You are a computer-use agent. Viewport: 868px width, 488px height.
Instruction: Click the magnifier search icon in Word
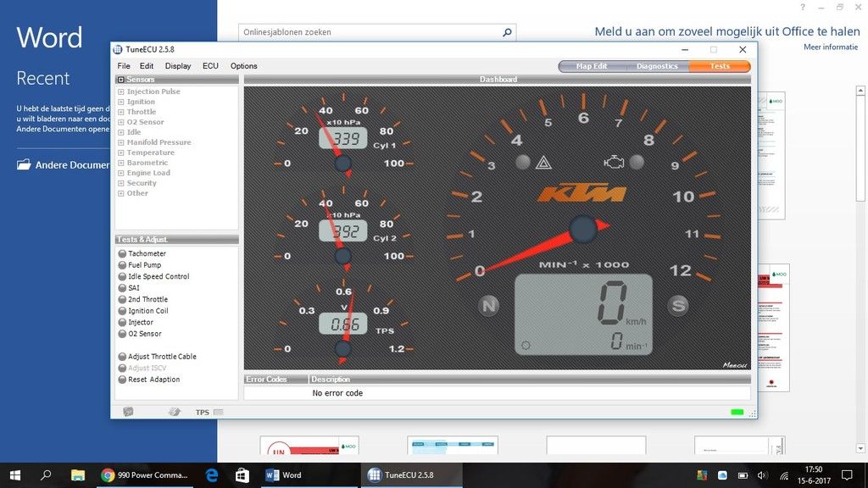click(x=507, y=32)
